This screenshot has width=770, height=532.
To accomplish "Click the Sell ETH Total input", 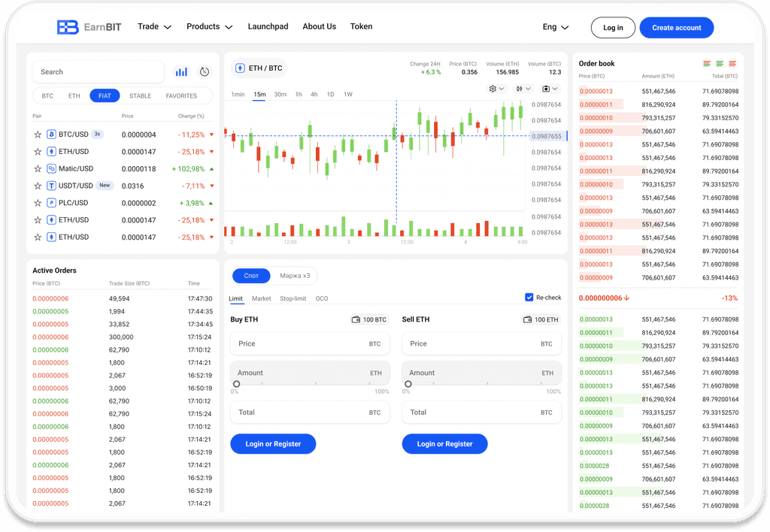I will [x=482, y=413].
